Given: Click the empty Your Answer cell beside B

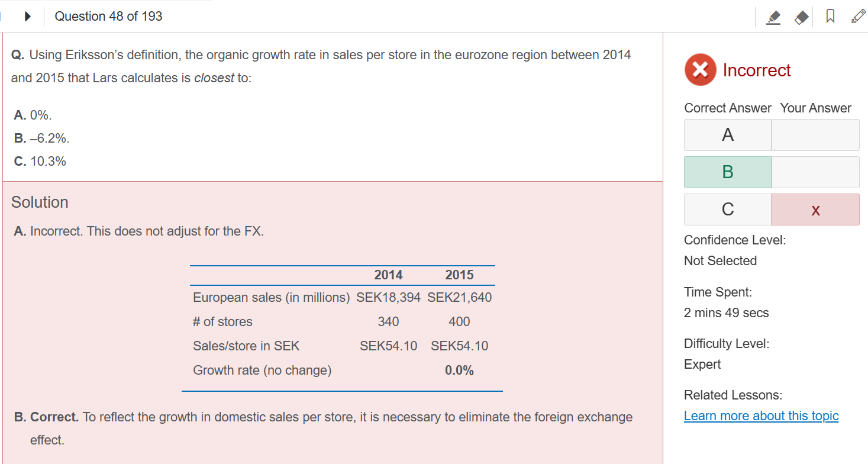Looking at the screenshot, I should [815, 172].
